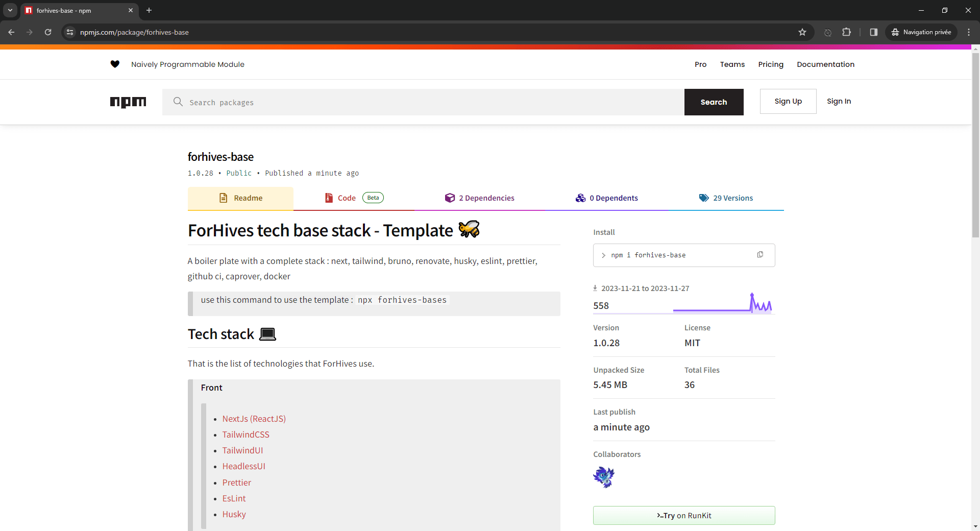This screenshot has width=980, height=531.
Task: Click the weekly downloads sparkline chart
Action: point(722,304)
